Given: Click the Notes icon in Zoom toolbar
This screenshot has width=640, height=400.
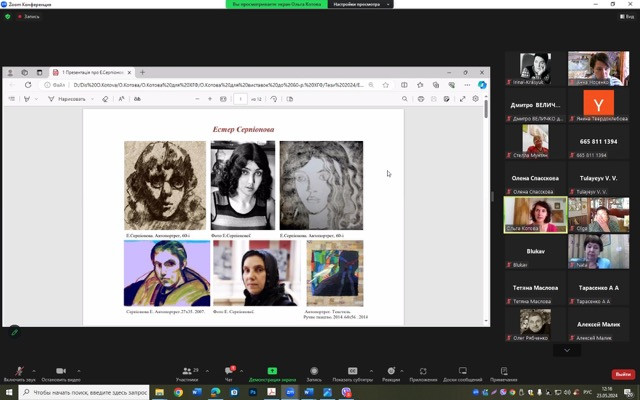Looking at the screenshot, I should (x=504, y=372).
